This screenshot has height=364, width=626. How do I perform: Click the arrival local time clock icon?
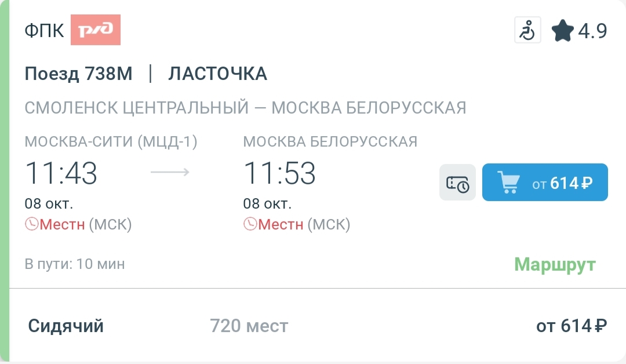click(x=250, y=224)
